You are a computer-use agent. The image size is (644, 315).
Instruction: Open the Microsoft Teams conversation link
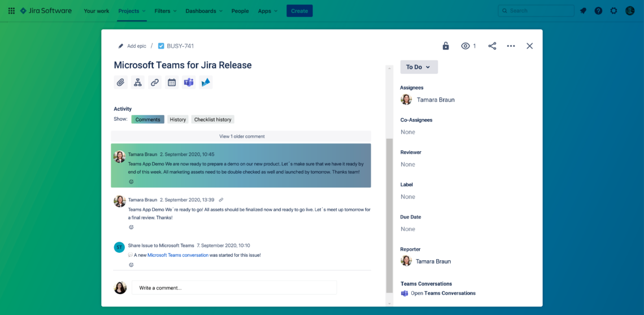pyautogui.click(x=178, y=255)
